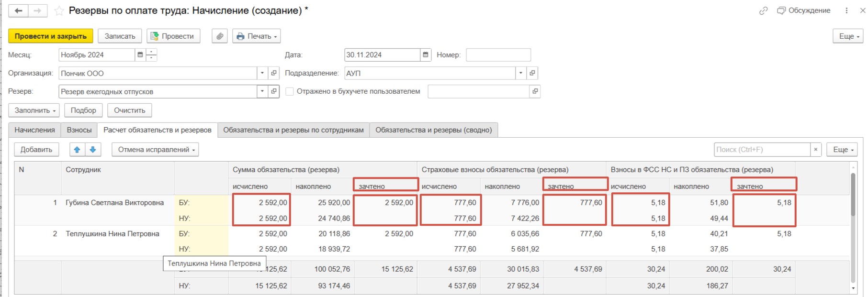Post document with the Провести button
Viewport: 868px width, 297px height.
(x=173, y=36)
